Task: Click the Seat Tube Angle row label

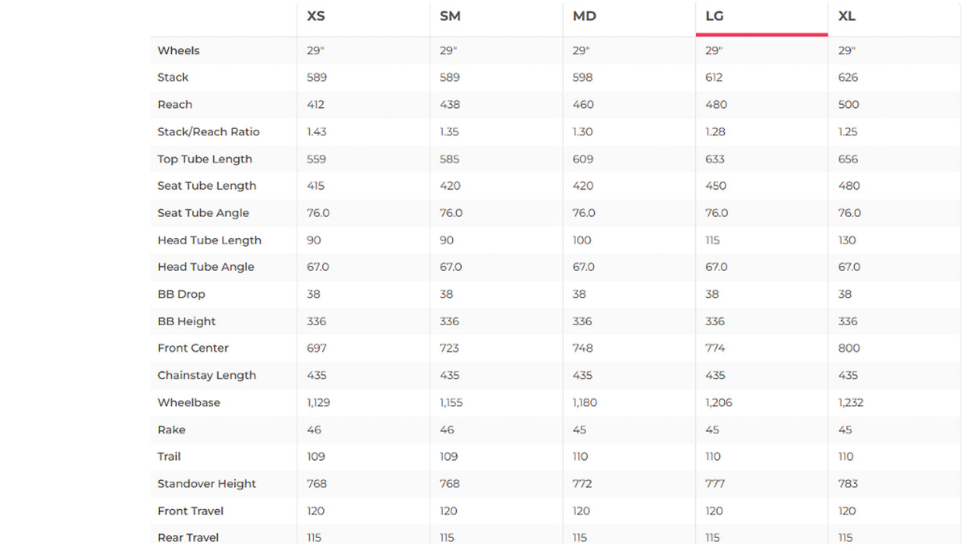Action: (203, 213)
